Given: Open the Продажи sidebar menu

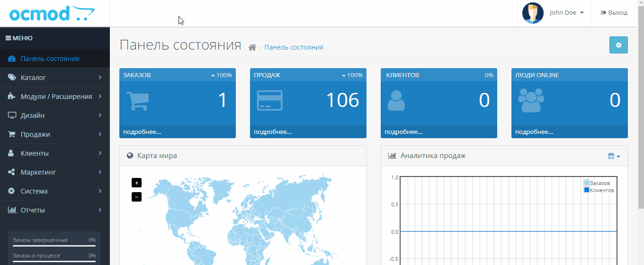Looking at the screenshot, I should [x=54, y=134].
